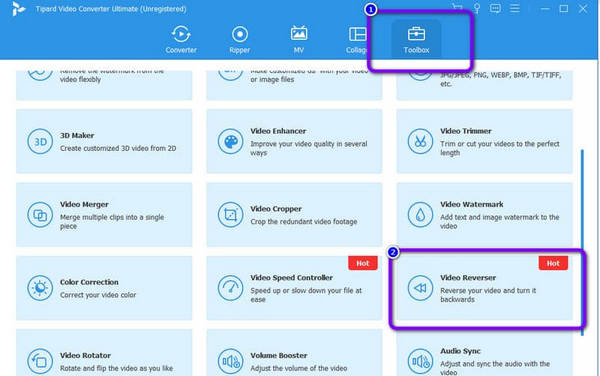The height and width of the screenshot is (376, 600).
Task: Open the Video Merger icon
Action: pyautogui.click(x=40, y=215)
